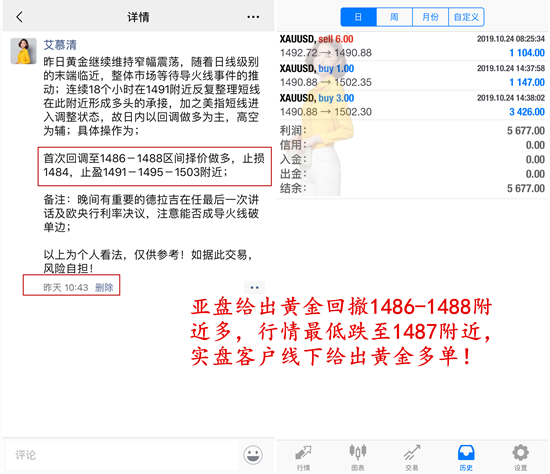Select the price range 1490.88 → 1502.35
This screenshot has width=550, height=474.
coord(326,82)
